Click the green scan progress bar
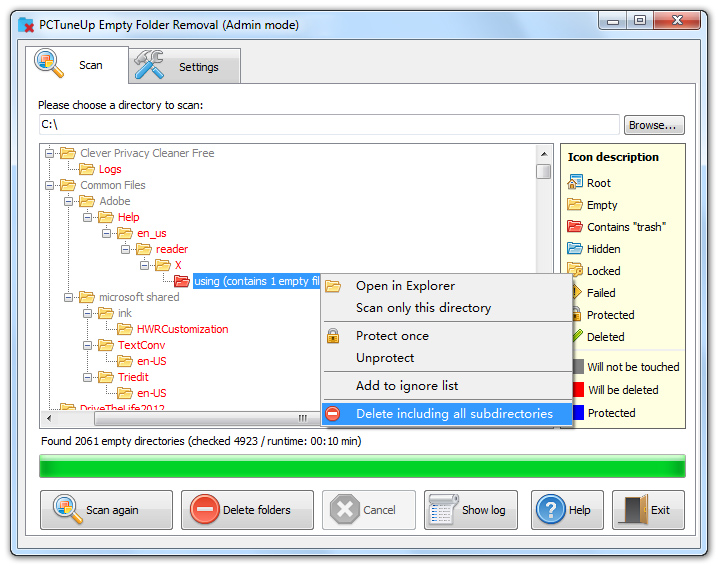718x566 pixels. coord(362,467)
